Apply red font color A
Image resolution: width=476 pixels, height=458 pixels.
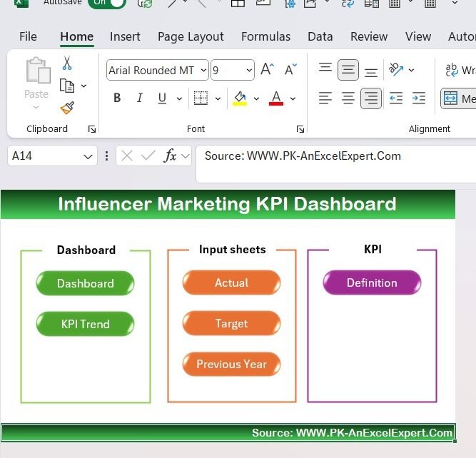coord(276,98)
